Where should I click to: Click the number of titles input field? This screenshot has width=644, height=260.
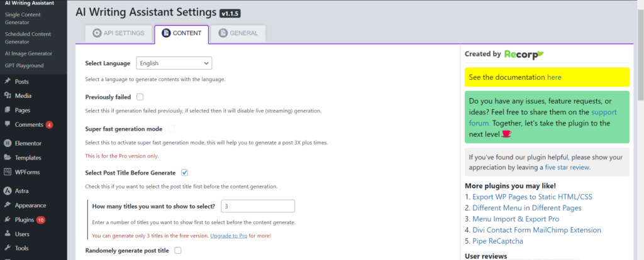click(258, 206)
